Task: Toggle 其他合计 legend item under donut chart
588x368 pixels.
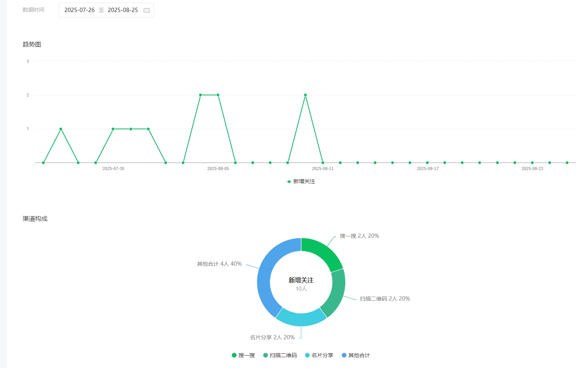Action: pyautogui.click(x=356, y=355)
